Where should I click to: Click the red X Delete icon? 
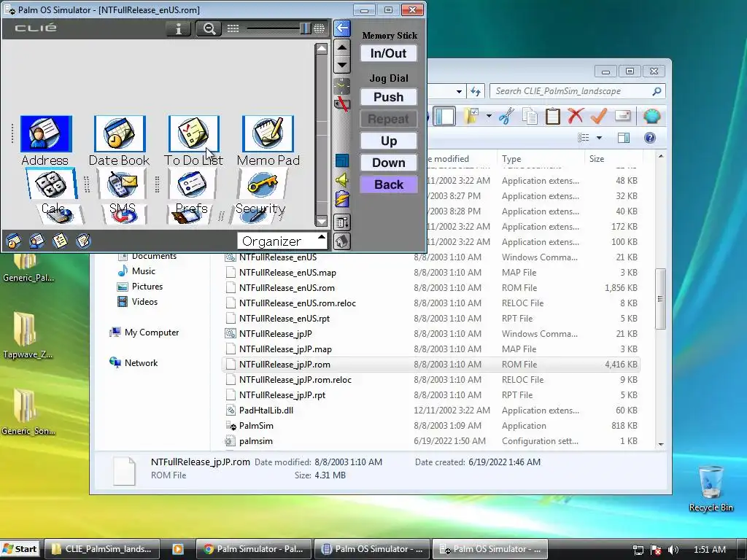[576, 116]
